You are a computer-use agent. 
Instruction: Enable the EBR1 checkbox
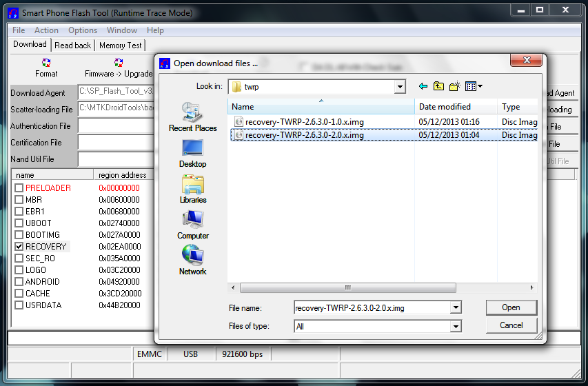tap(19, 211)
